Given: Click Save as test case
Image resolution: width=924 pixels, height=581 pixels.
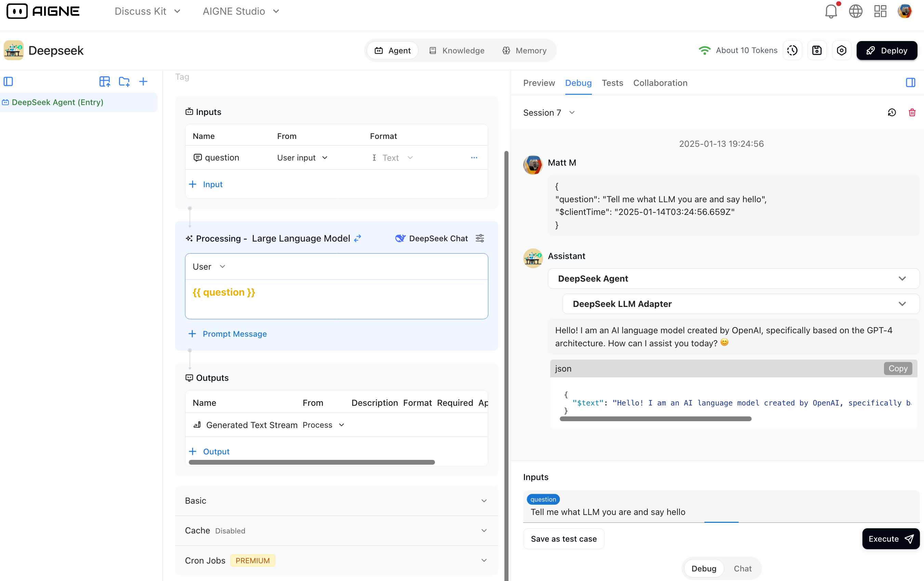Looking at the screenshot, I should 563,538.
